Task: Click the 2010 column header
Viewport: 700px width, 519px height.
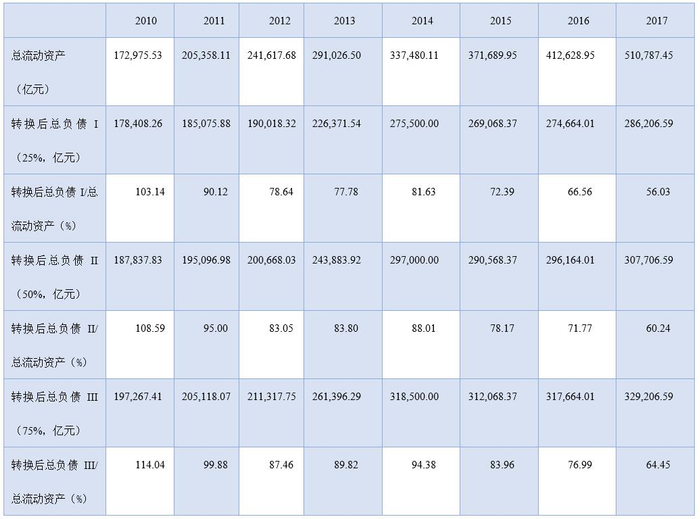Action: tap(145, 19)
